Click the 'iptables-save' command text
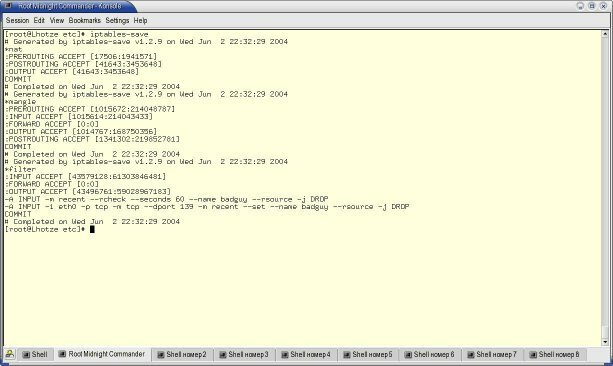 click(119, 34)
